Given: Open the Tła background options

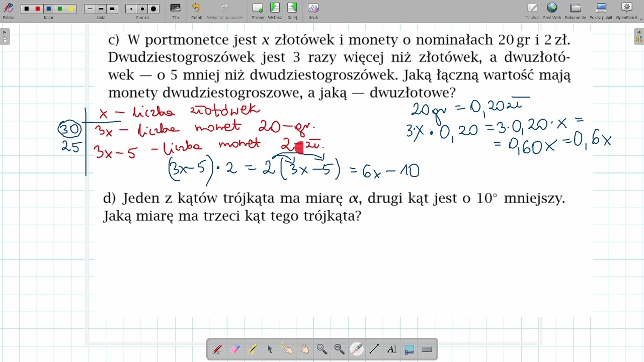Looking at the screenshot, I should (x=175, y=11).
